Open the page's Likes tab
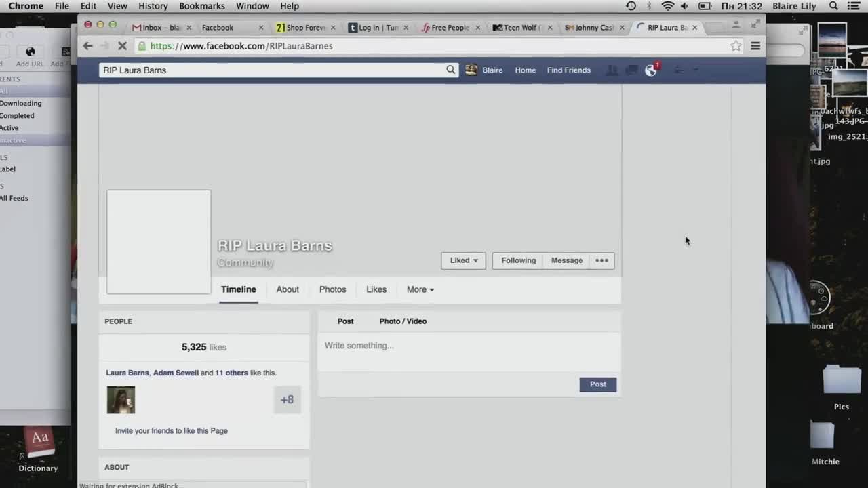The width and height of the screenshot is (868, 488). click(x=376, y=289)
